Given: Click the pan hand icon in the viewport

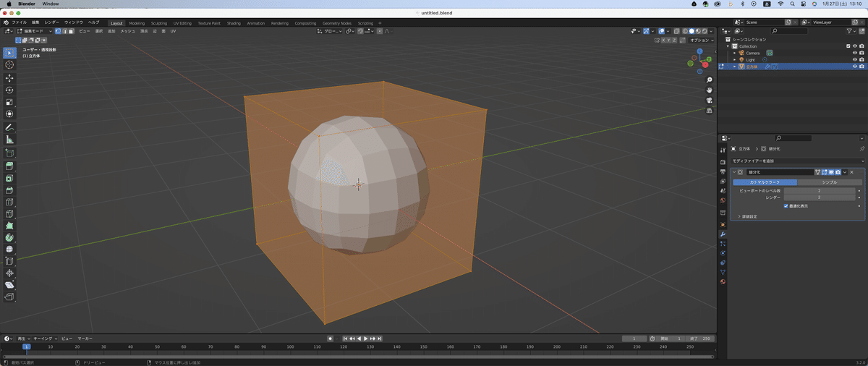Looking at the screenshot, I should point(710,90).
